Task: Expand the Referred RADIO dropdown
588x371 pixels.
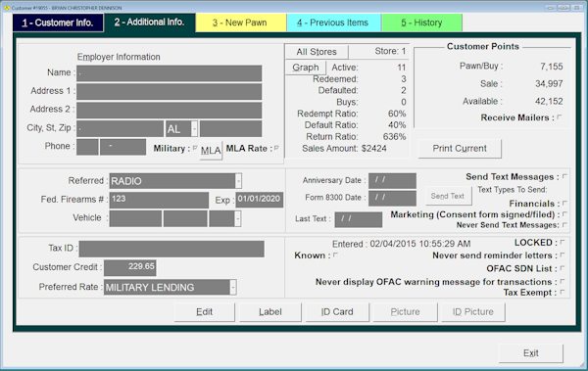Action: (x=238, y=181)
